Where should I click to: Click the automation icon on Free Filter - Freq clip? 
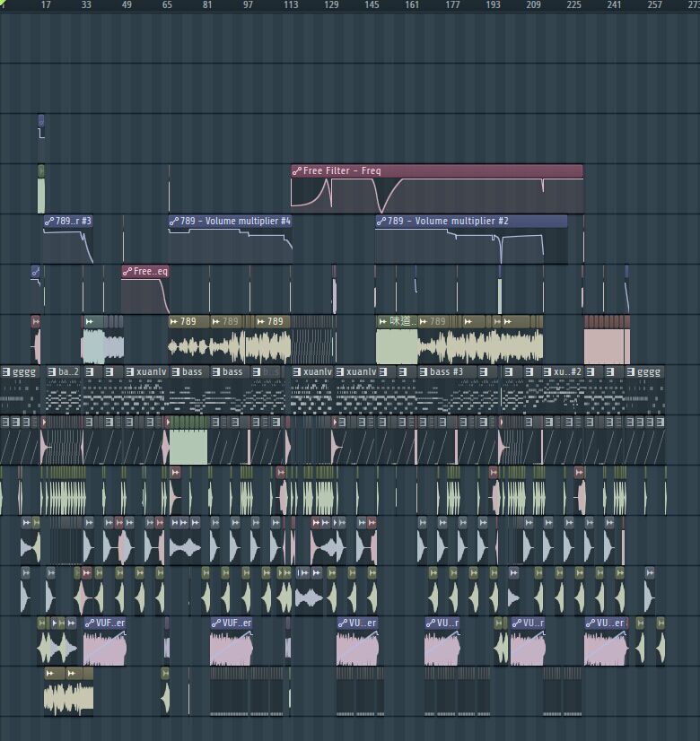[x=297, y=171]
